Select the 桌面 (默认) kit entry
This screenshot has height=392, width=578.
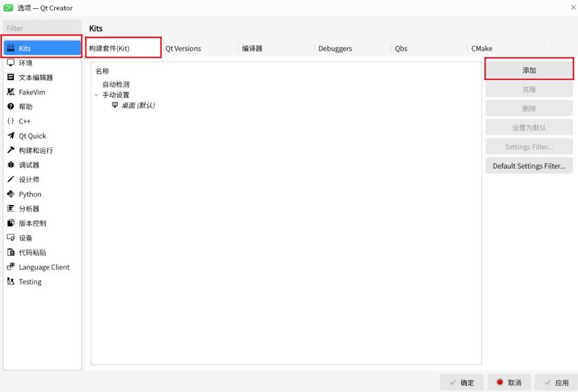pos(138,106)
